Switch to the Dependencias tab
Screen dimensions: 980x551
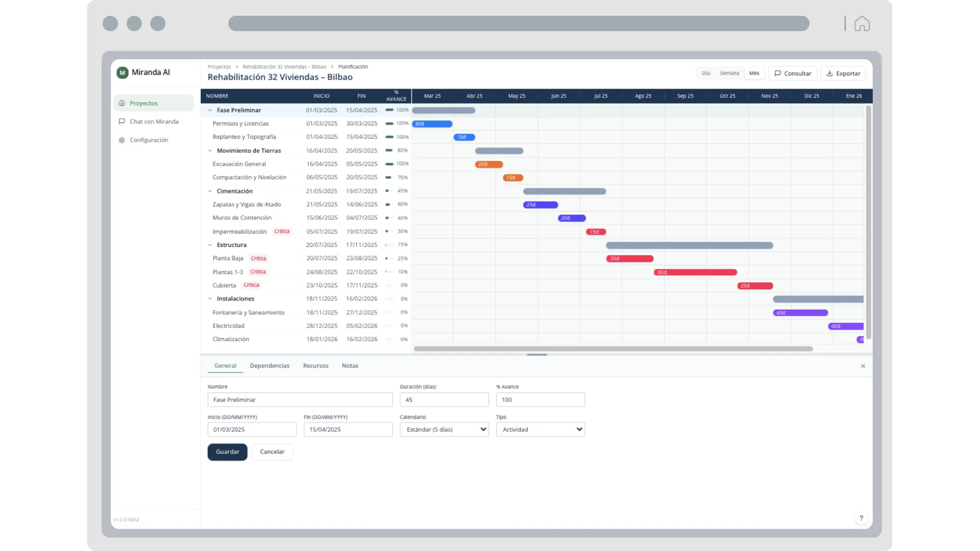tap(269, 365)
